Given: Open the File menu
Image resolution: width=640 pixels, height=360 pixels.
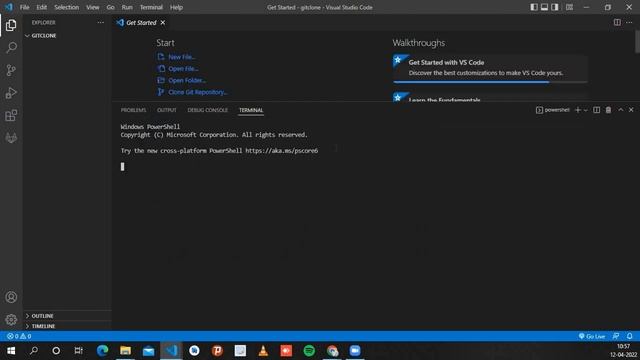Looking at the screenshot, I should 24,7.
